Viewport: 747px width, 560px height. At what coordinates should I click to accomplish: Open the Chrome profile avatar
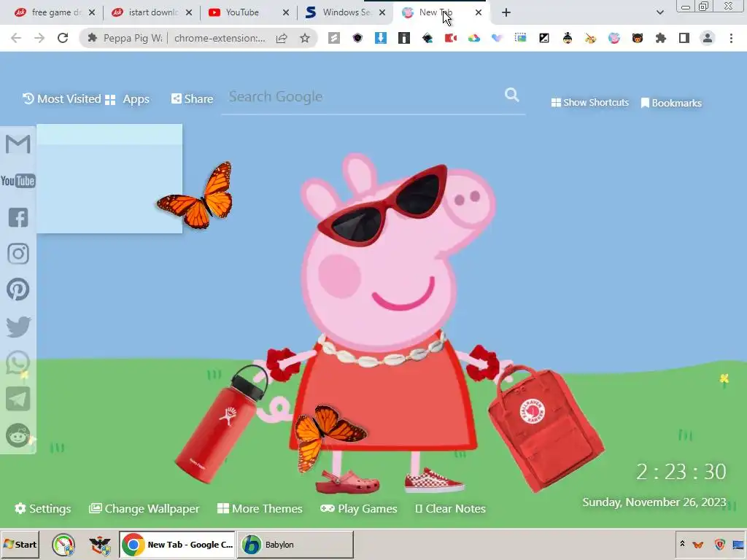tap(708, 38)
